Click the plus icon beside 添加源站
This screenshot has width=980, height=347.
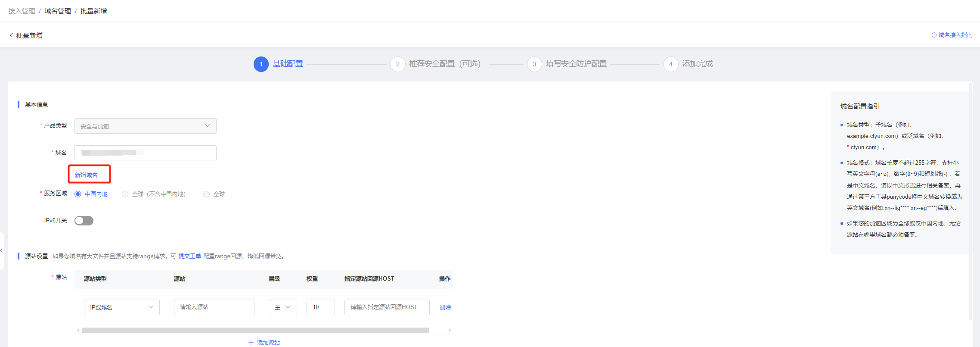251,343
